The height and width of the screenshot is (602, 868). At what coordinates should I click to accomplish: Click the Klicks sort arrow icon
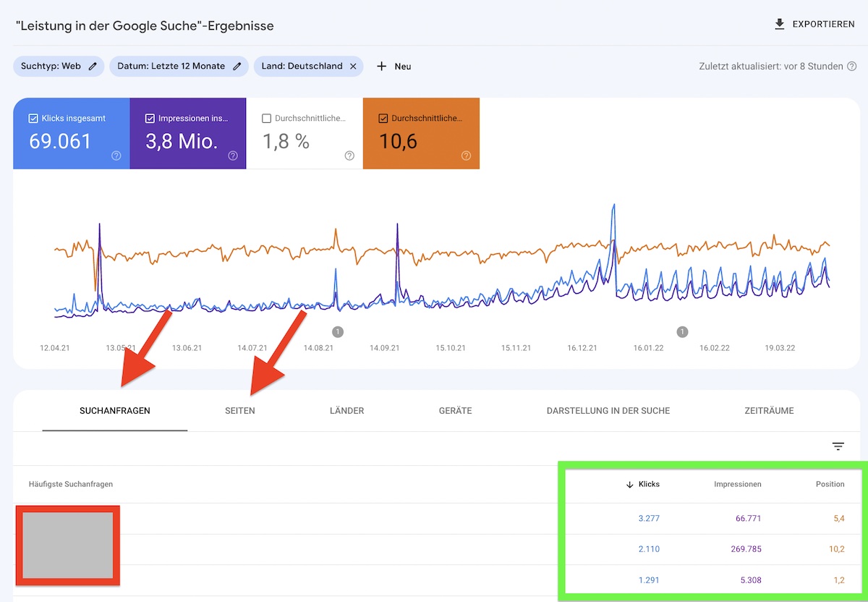point(629,484)
